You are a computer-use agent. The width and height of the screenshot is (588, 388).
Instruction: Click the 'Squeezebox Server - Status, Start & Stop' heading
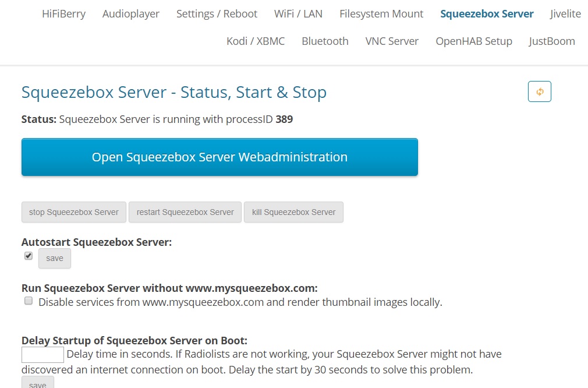click(x=174, y=92)
